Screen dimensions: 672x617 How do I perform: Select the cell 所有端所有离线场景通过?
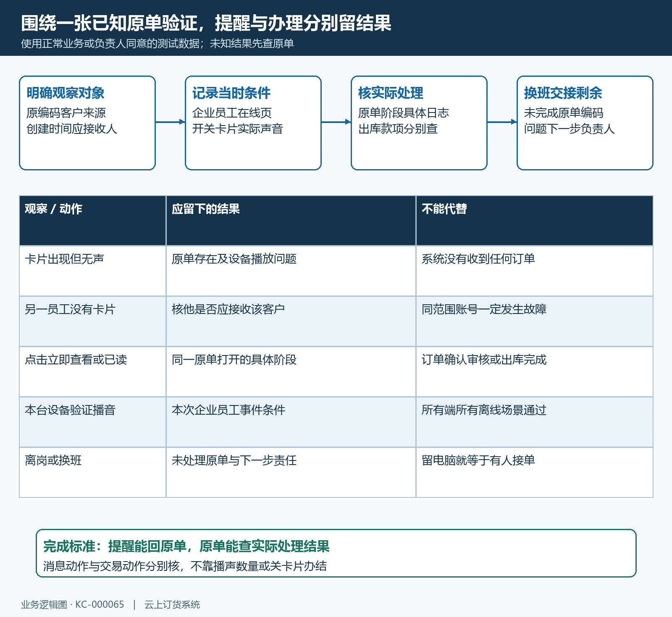coord(534,422)
